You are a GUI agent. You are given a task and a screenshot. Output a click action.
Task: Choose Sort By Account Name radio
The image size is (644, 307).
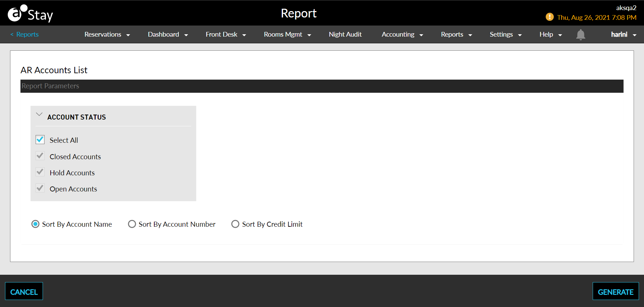point(36,224)
